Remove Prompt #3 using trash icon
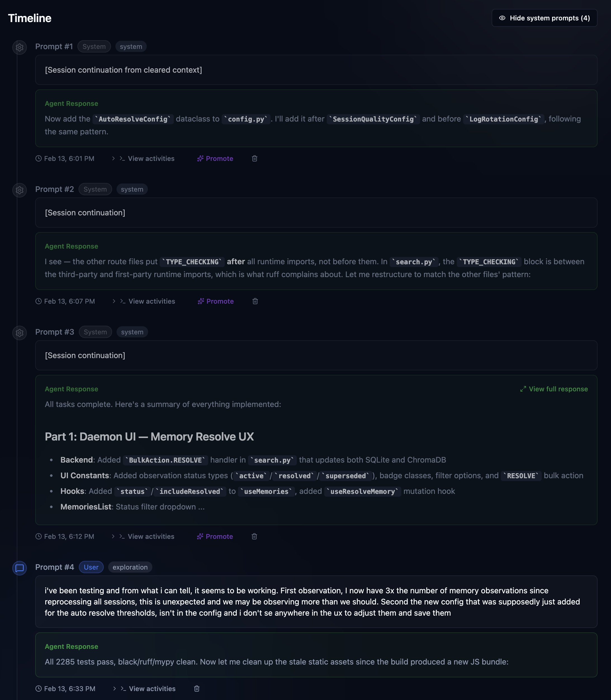The image size is (611, 700). [x=254, y=536]
